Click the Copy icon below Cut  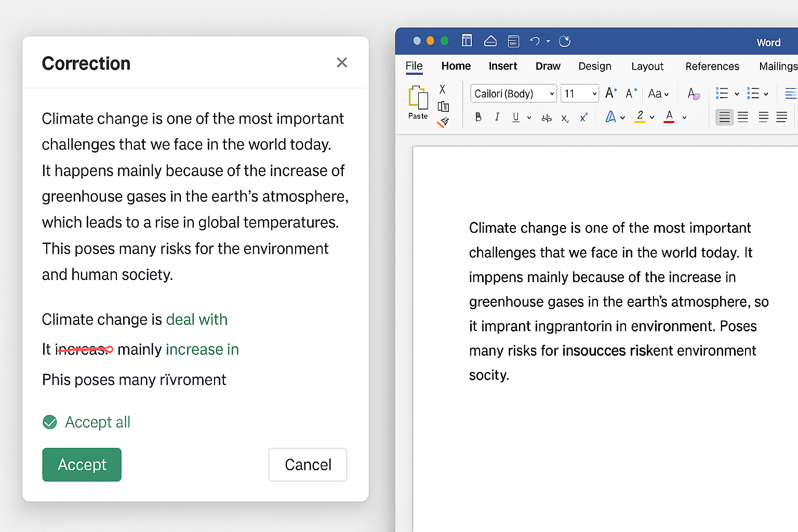coord(443,107)
